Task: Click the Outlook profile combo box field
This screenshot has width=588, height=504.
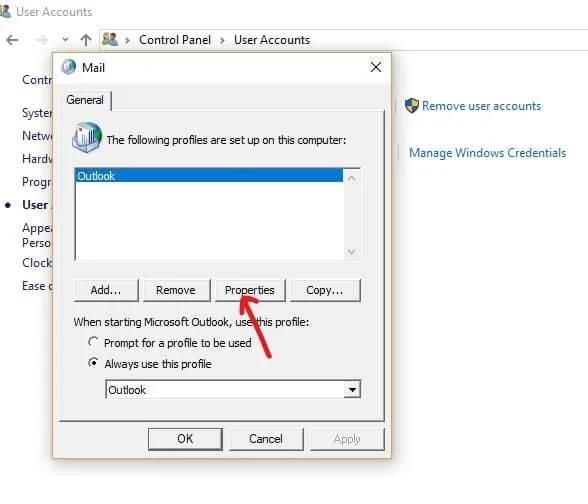Action: click(233, 389)
